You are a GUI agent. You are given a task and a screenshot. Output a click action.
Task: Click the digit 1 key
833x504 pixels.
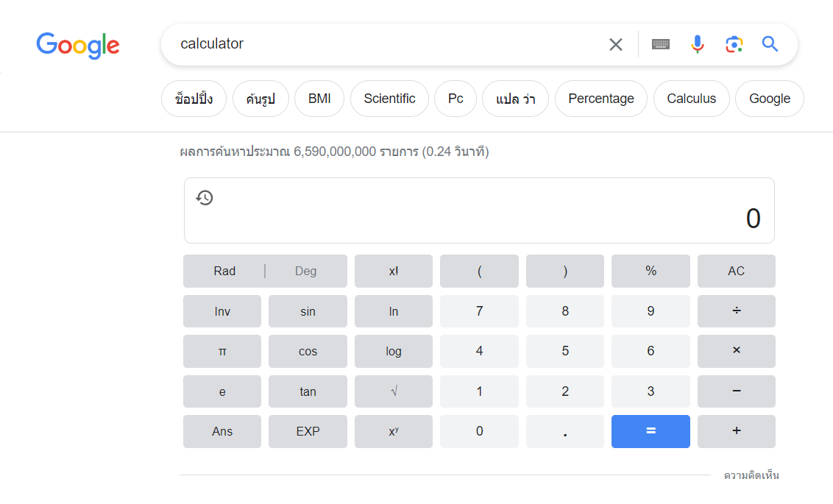[479, 391]
